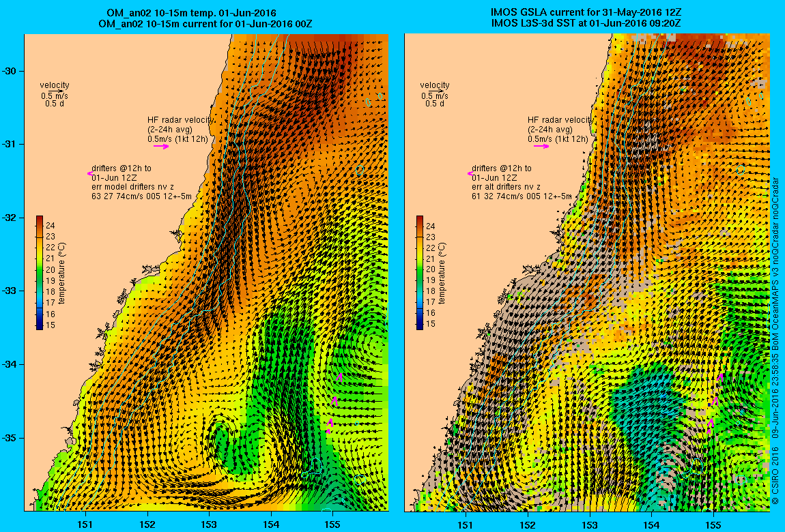This screenshot has width=785, height=532.
Task: Click color bar value '24' in IMOS panel
Action: 431,226
